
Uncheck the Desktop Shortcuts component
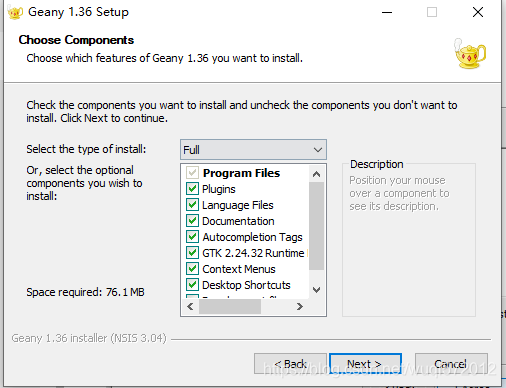192,285
